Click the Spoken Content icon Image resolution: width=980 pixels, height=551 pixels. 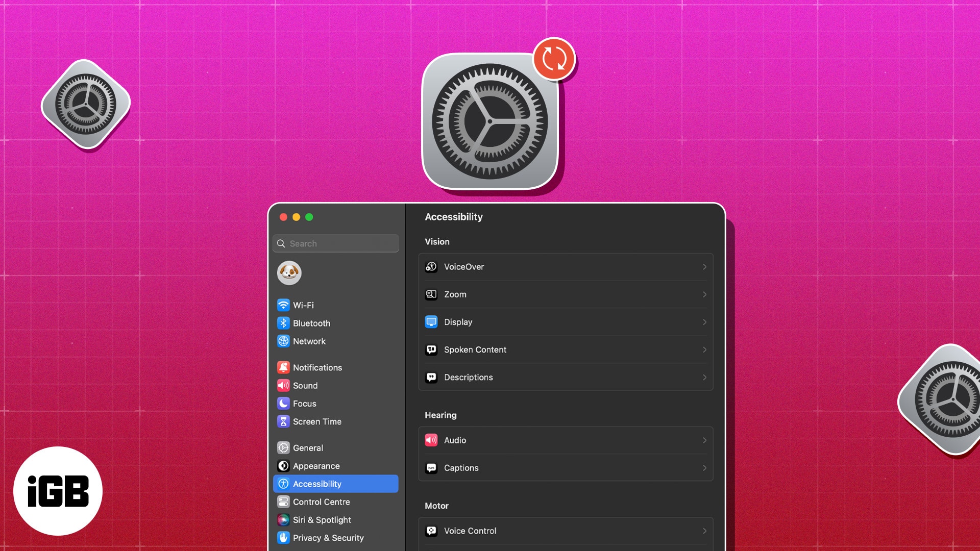(x=431, y=349)
